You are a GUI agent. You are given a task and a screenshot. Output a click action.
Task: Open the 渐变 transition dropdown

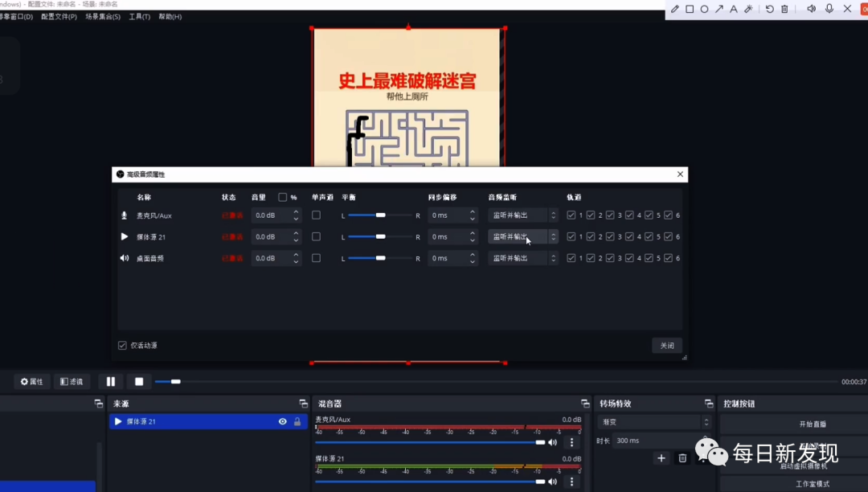[655, 422]
